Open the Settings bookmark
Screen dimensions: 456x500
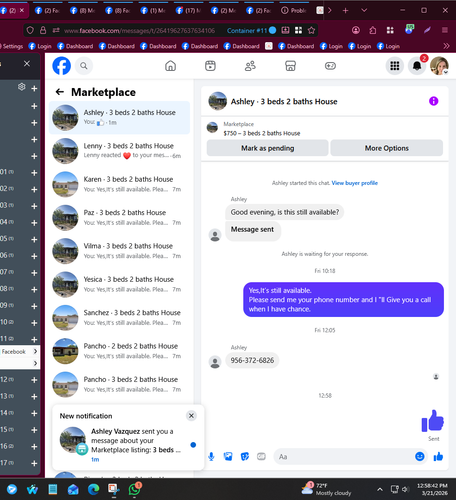[12, 46]
